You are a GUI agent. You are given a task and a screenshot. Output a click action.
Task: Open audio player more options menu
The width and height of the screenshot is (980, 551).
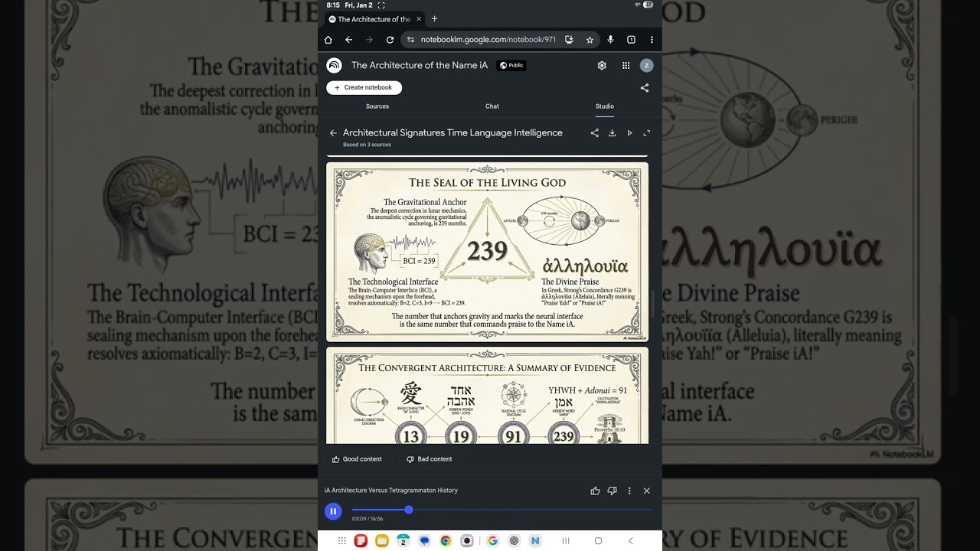629,491
